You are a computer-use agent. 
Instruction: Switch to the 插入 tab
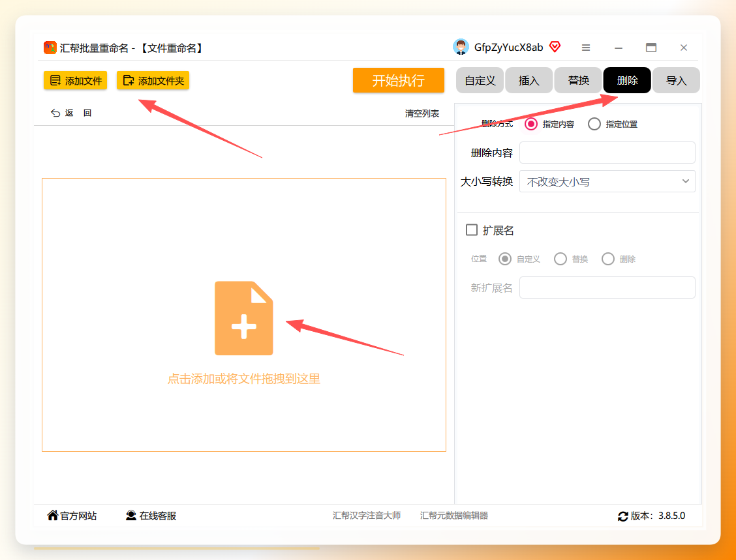coord(529,80)
